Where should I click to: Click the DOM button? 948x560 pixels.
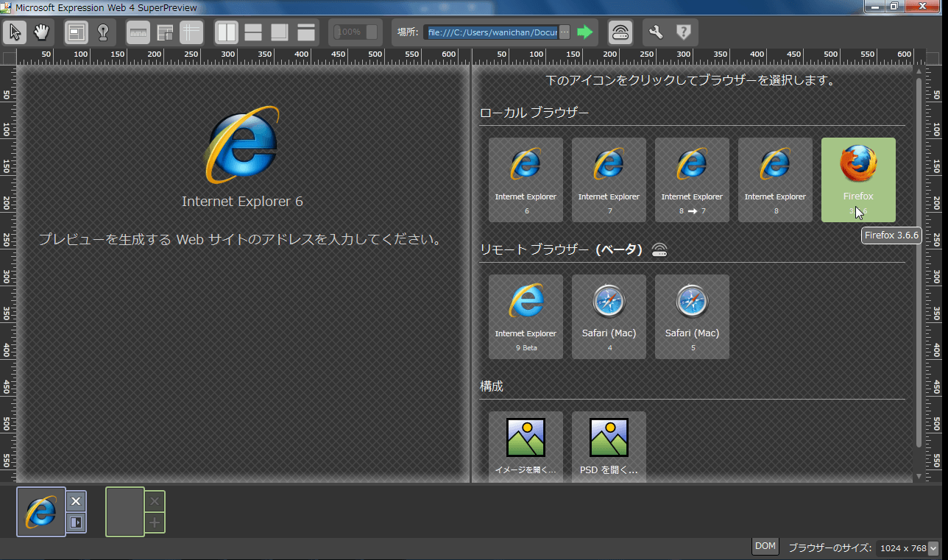[765, 546]
